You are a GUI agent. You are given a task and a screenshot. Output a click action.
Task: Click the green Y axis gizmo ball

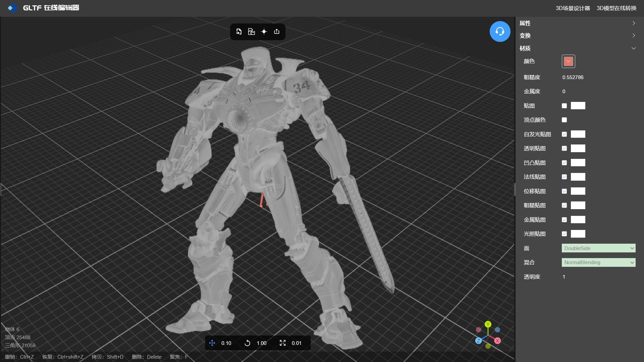[488, 324]
